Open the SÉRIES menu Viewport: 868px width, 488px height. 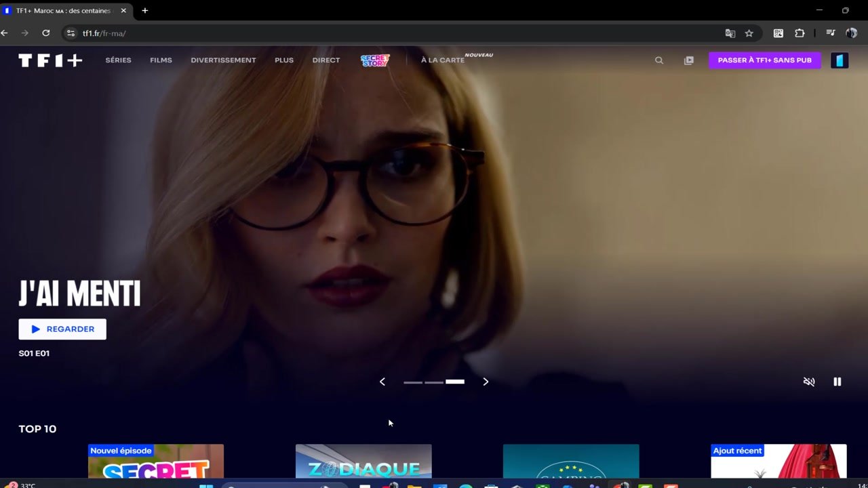118,60
